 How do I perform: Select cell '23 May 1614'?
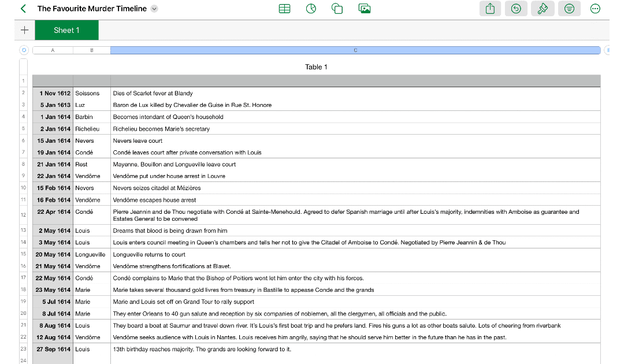tap(53, 290)
